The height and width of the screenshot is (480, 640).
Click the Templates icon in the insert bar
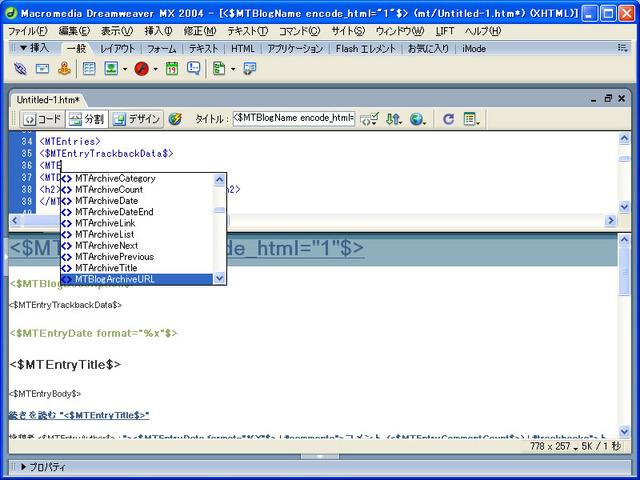(219, 69)
